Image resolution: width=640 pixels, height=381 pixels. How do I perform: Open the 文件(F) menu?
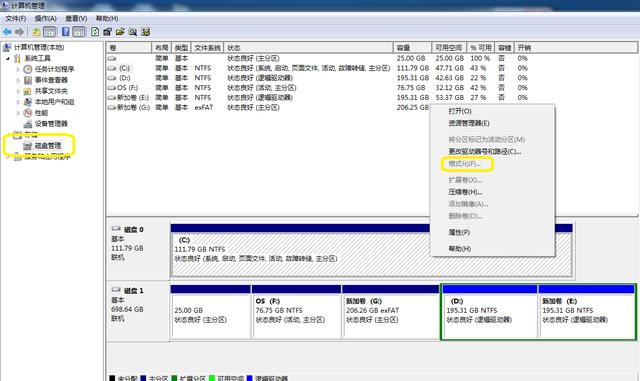[16, 18]
